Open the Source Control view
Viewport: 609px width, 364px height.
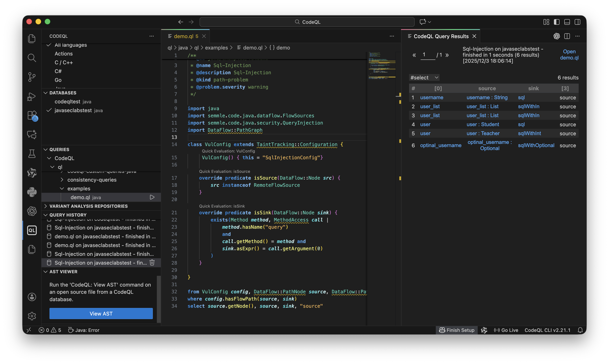32,77
